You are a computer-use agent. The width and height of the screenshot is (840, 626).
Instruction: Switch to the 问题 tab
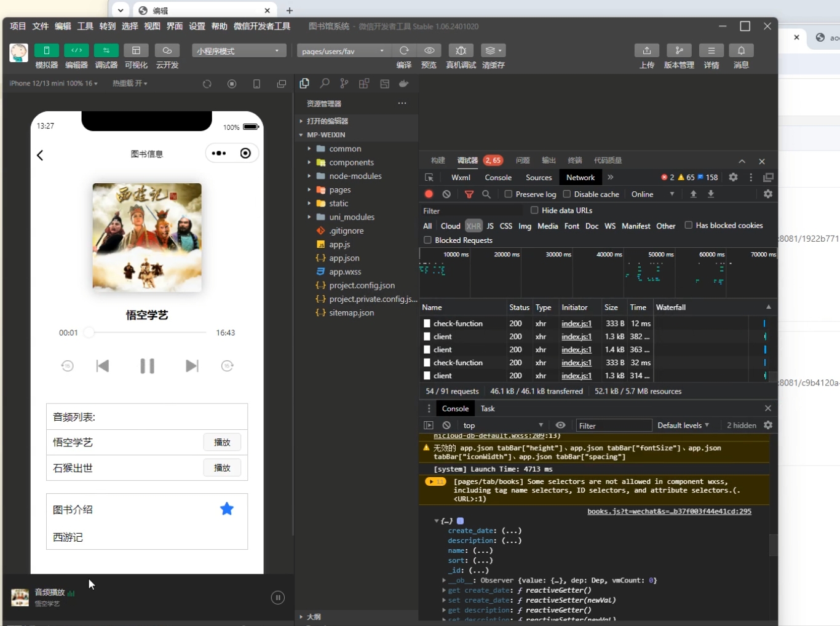point(523,160)
